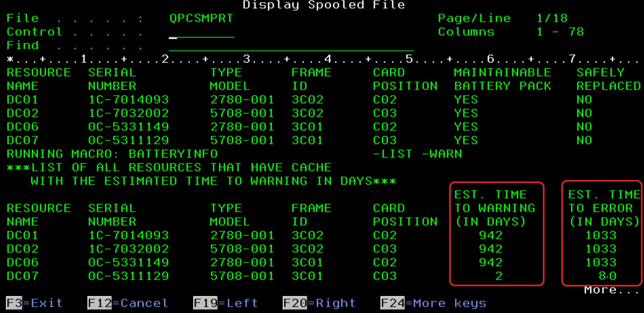644x313 pixels.
Task: Select the QPCSMPRT file name
Action: 201,18
